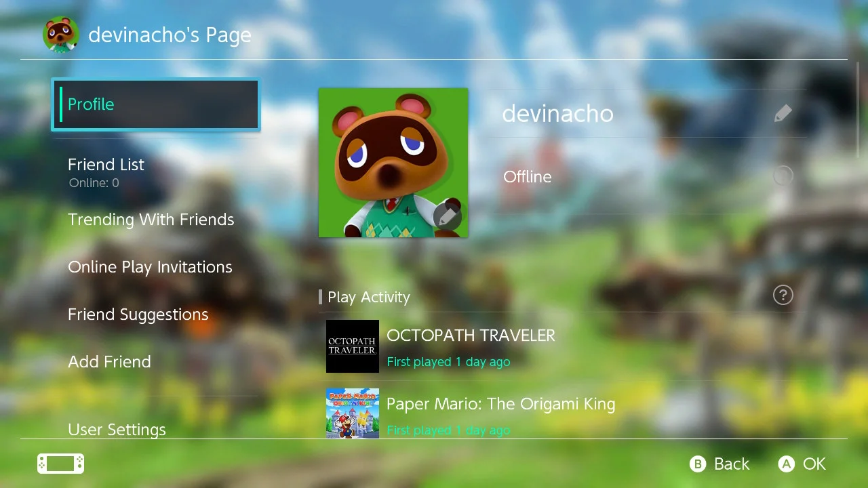Viewport: 868px width, 488px height.
Task: Select the large Tom Nook profile picture
Action: click(393, 163)
